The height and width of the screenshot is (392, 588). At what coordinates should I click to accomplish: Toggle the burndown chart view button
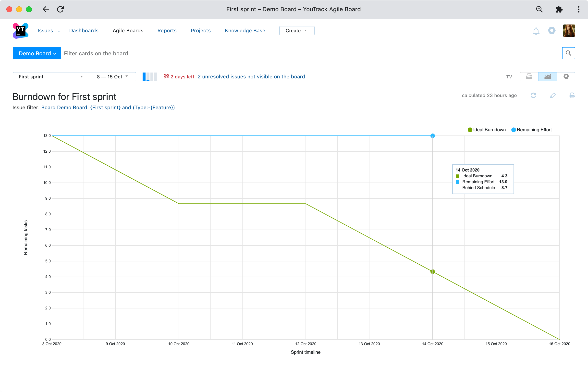tap(548, 76)
